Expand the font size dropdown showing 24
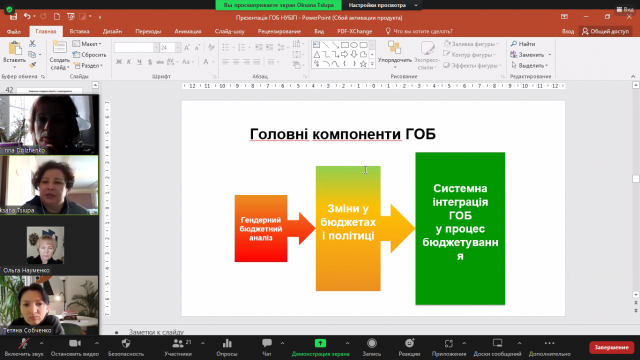This screenshot has width=640, height=360. pyautogui.click(x=178, y=48)
